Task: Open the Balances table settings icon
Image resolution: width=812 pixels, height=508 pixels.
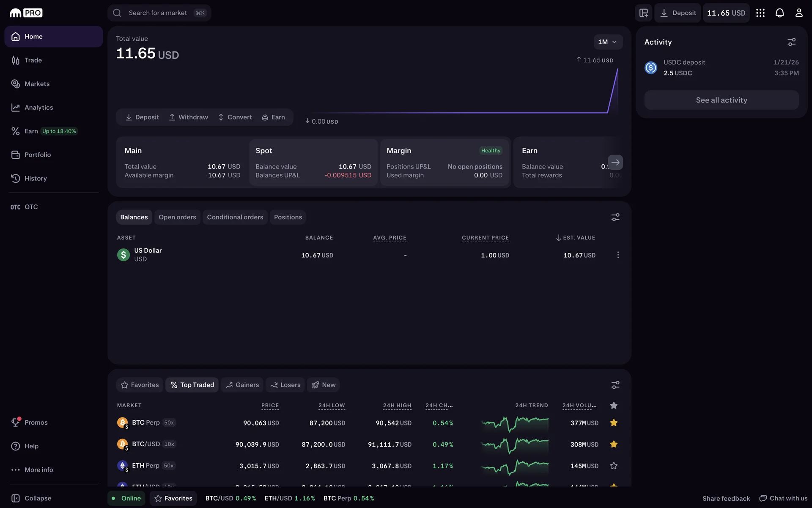Action: (615, 217)
